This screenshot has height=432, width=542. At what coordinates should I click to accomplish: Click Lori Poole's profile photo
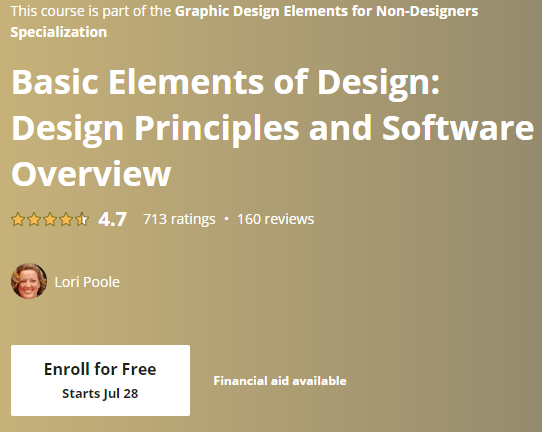(x=29, y=281)
